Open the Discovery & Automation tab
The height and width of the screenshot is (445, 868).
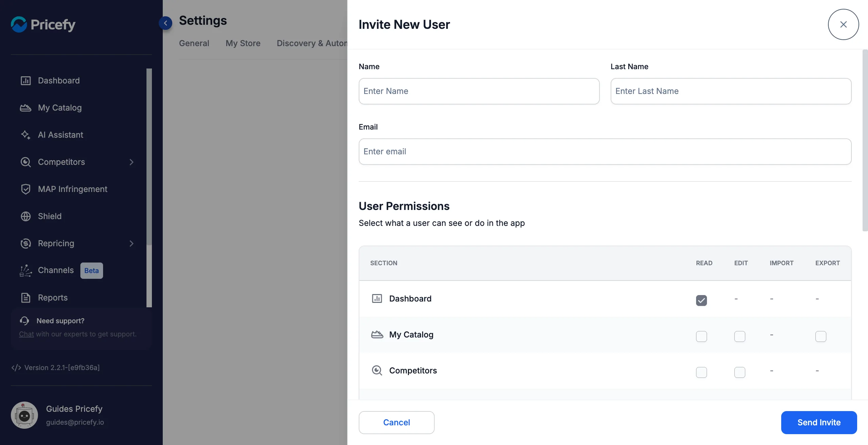click(x=312, y=43)
